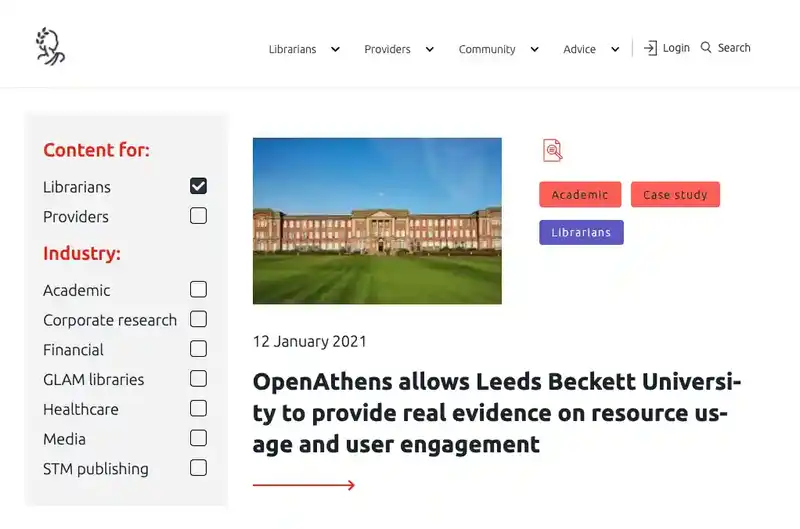Viewport: 800px width, 529px height.
Task: Click the Login arrow icon
Action: (x=650, y=48)
